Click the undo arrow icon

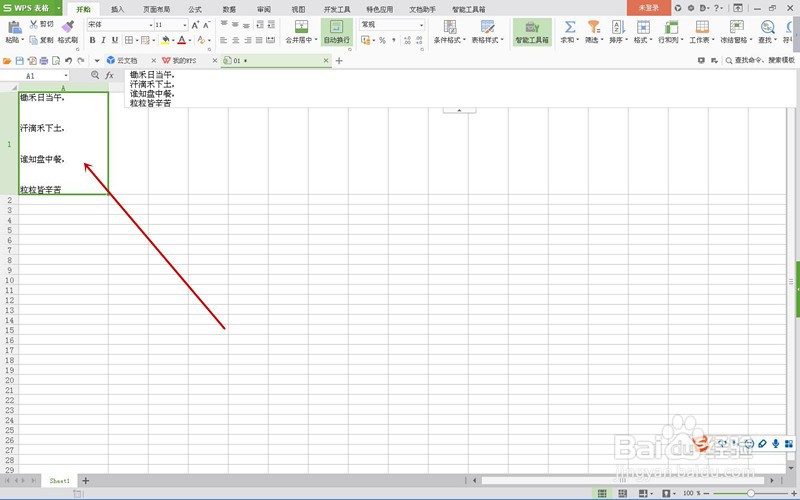pyautogui.click(x=68, y=61)
